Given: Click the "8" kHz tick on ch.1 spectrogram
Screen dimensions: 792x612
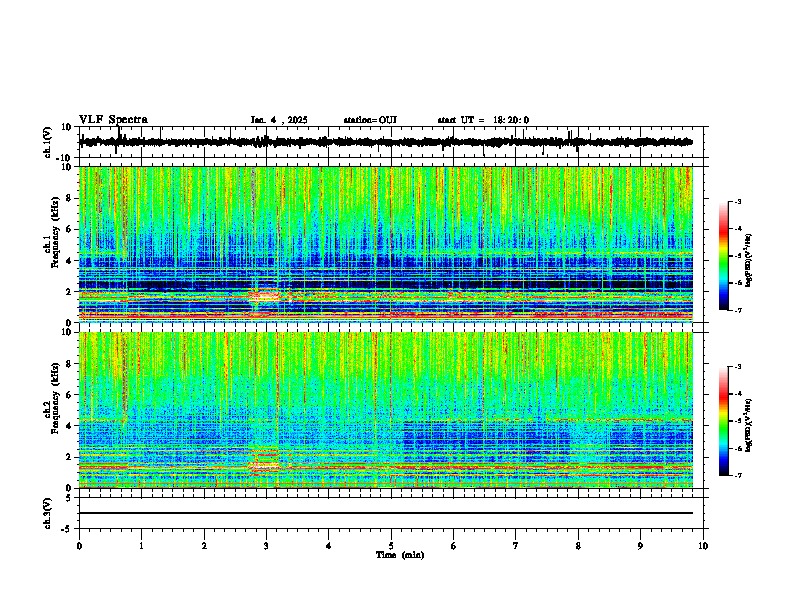Looking at the screenshot, I should coord(69,198).
